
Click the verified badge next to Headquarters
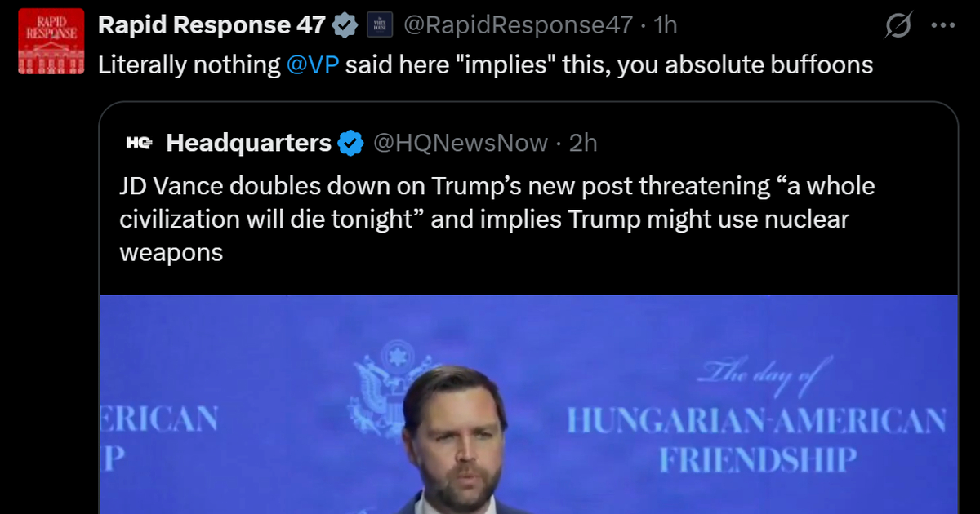(351, 144)
